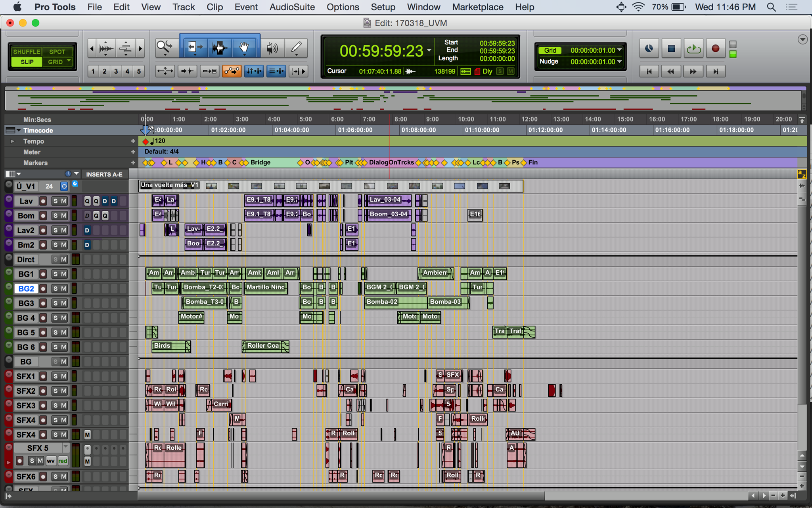Image resolution: width=812 pixels, height=508 pixels.
Task: Open the AudioSuite menu
Action: [292, 7]
